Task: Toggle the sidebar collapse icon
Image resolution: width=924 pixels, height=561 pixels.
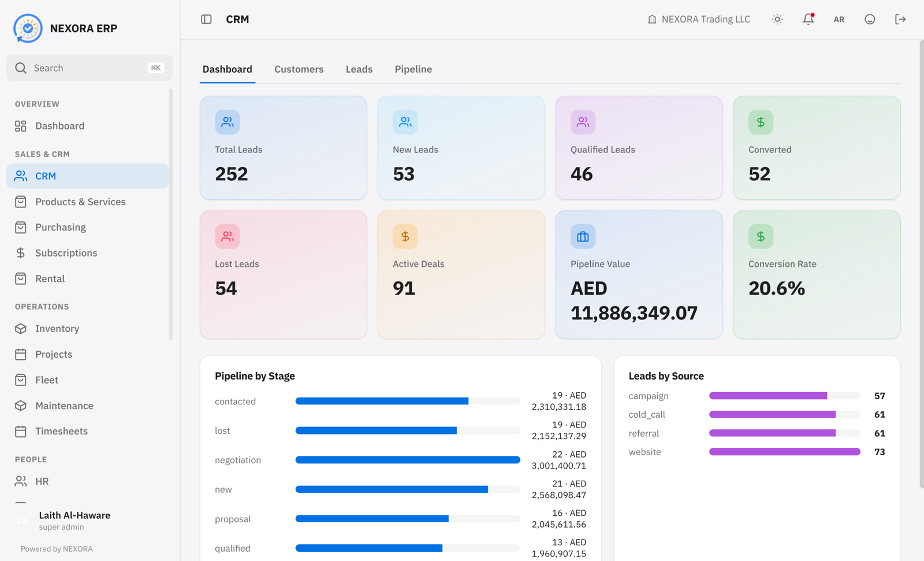Action: tap(206, 19)
